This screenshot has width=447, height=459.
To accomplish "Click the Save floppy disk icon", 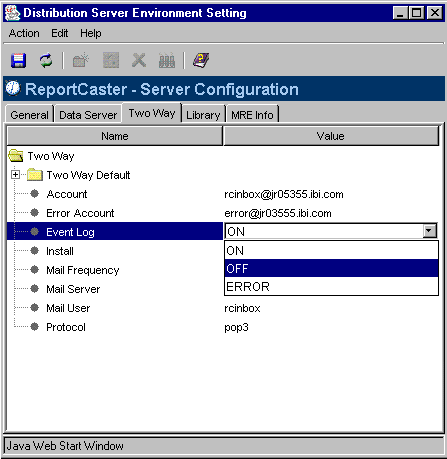I will 18,60.
